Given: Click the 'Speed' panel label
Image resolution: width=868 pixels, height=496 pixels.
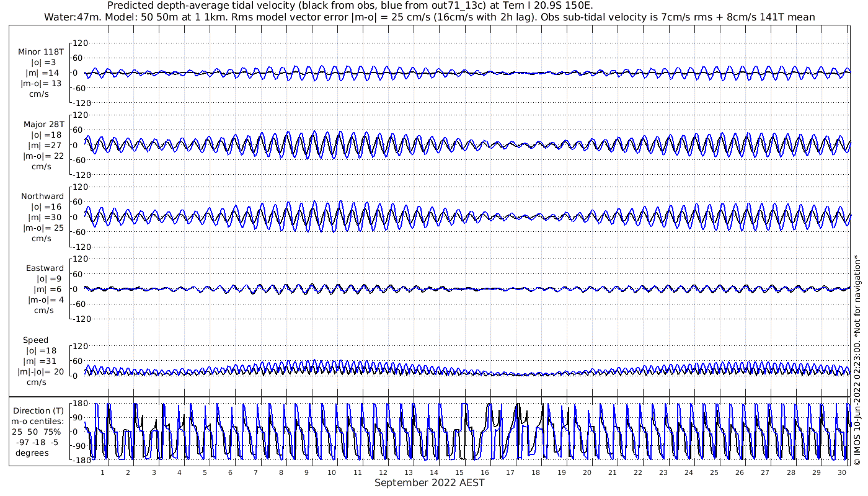Looking at the screenshot, I should point(35,340).
